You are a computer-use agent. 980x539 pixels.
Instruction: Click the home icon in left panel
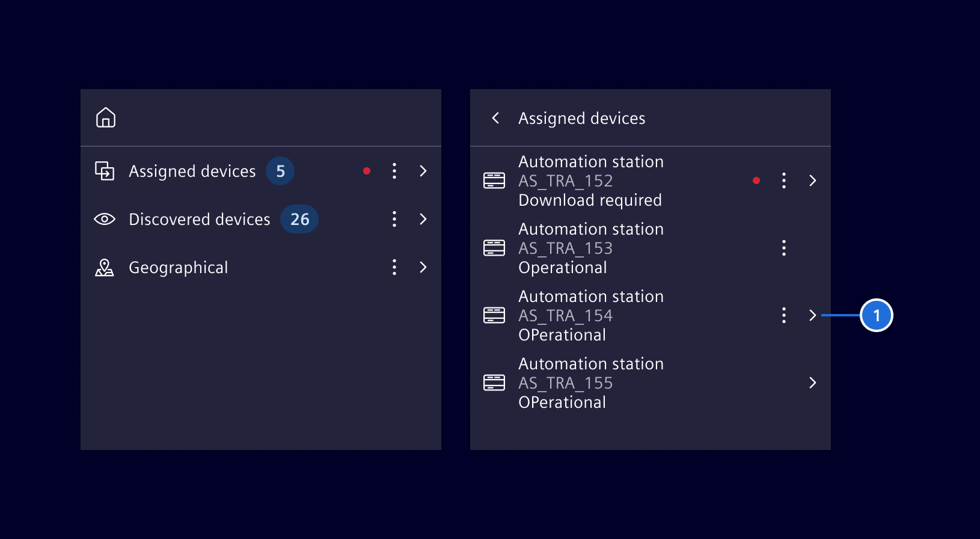click(106, 118)
